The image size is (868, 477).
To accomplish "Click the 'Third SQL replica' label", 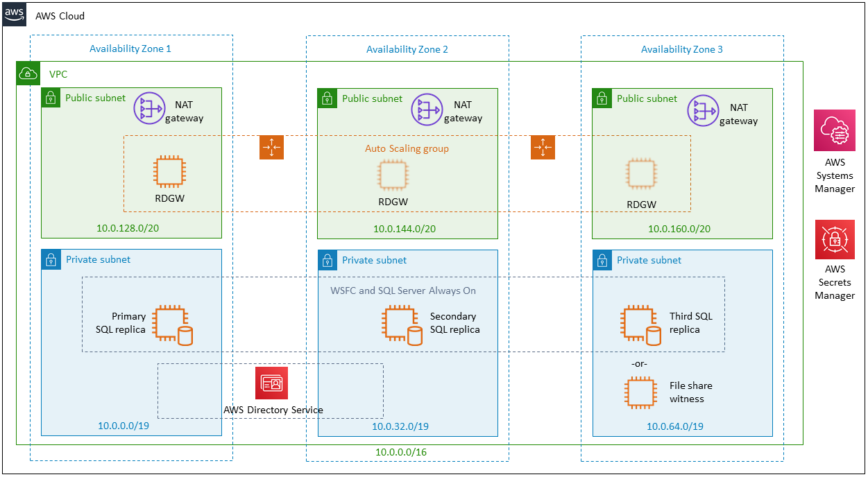I will click(691, 322).
